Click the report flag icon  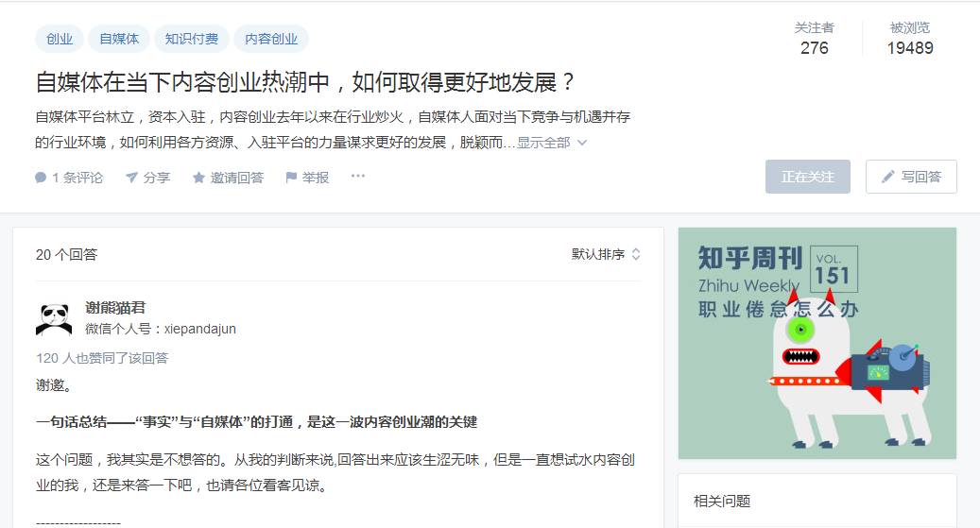pos(291,178)
